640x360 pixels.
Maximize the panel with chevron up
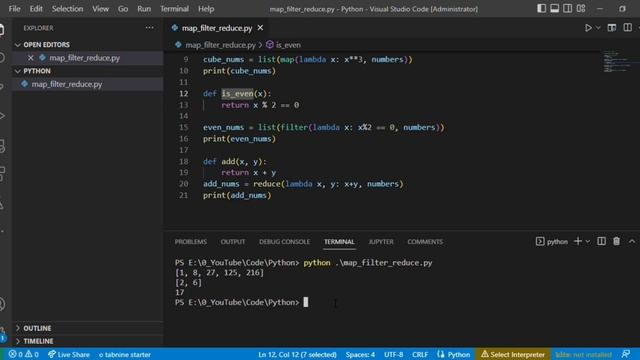tap(632, 241)
